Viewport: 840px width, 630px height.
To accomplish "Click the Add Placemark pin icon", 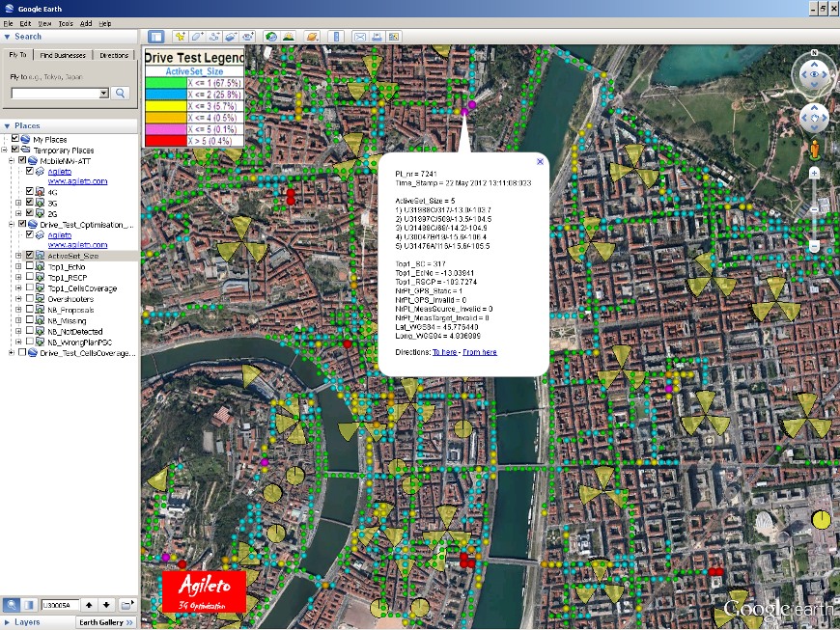I will point(180,37).
